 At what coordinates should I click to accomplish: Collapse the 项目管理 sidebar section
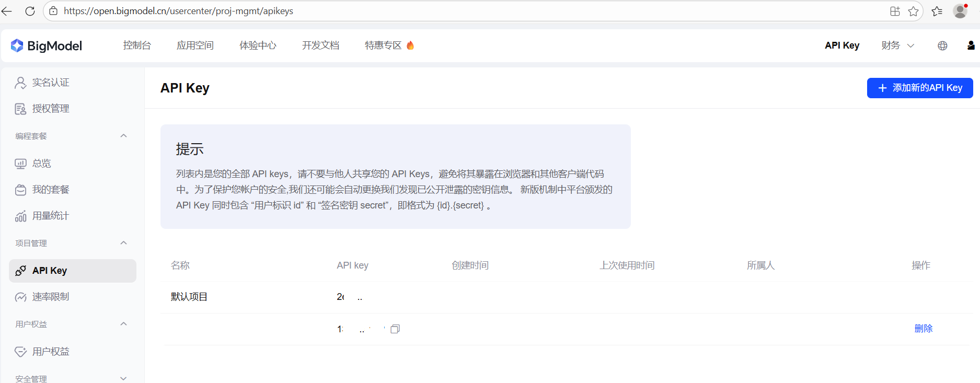[x=123, y=243]
